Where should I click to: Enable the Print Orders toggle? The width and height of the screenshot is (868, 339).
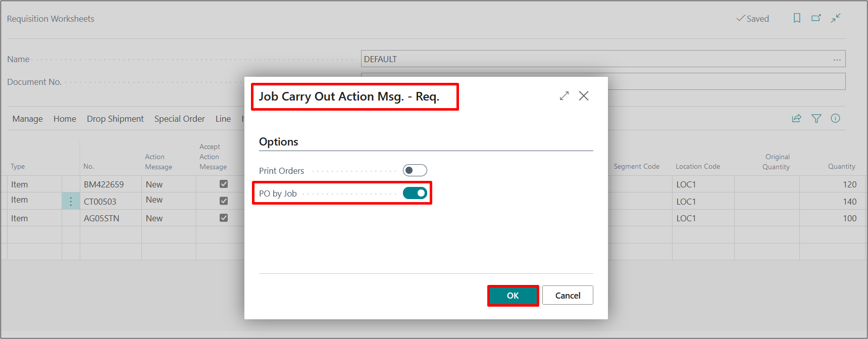tap(415, 170)
